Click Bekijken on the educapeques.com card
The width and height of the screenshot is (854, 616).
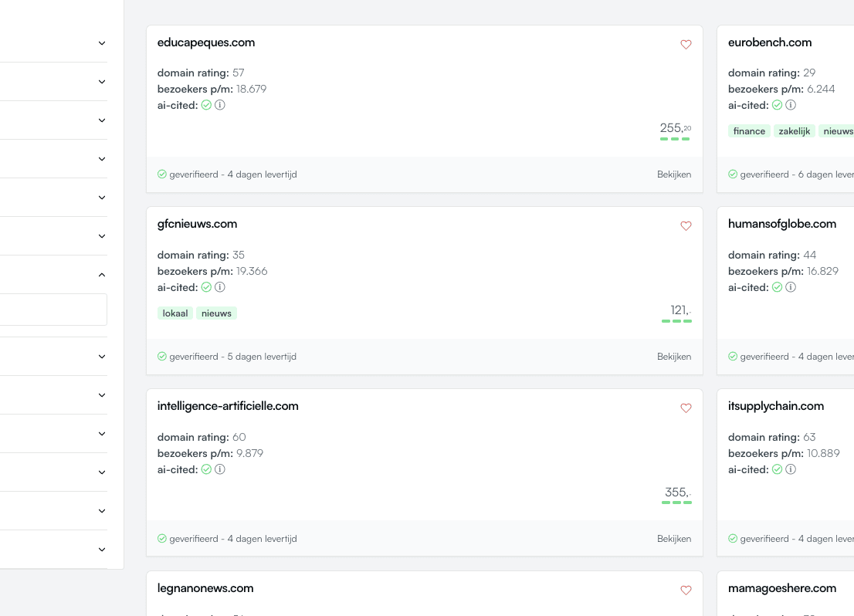point(673,174)
